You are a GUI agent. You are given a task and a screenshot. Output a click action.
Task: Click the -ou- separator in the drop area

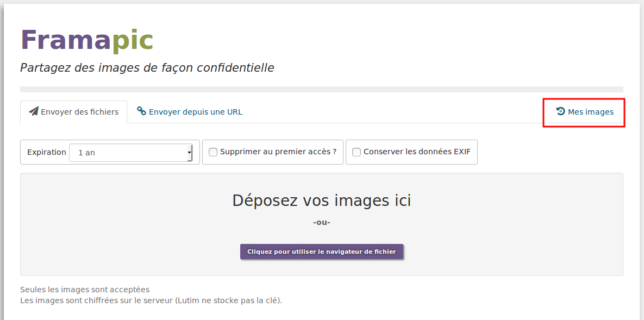click(x=322, y=222)
